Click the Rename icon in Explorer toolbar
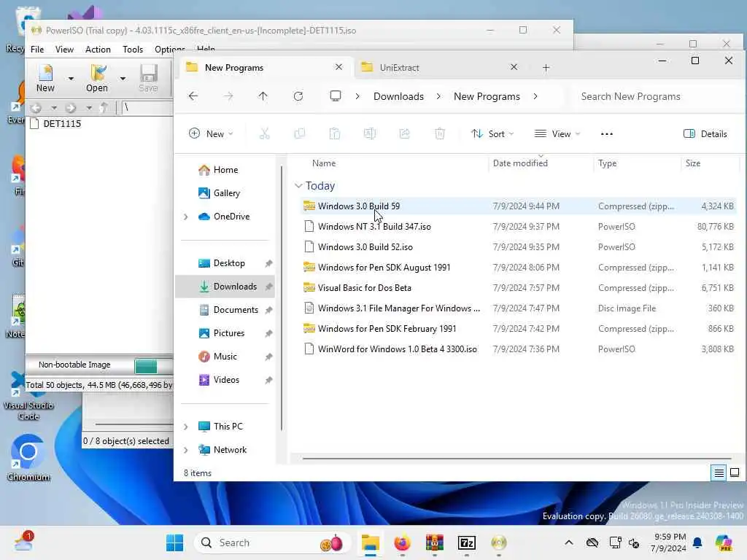 [370, 134]
